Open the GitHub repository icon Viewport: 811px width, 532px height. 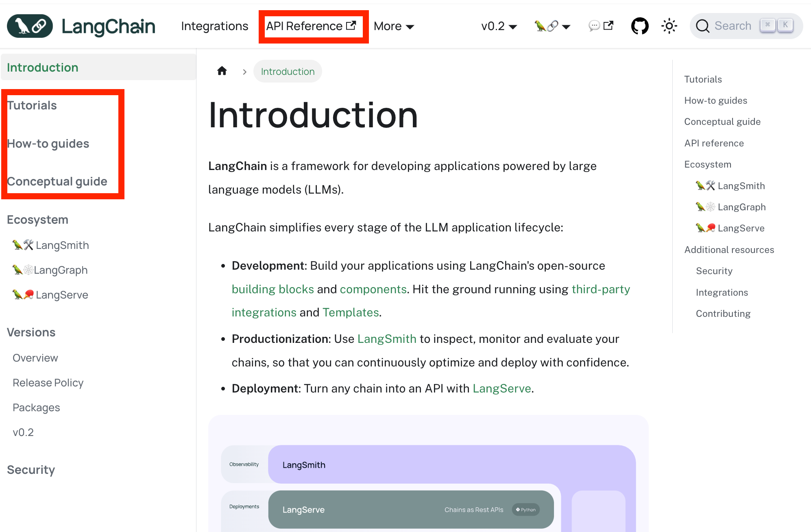tap(639, 26)
